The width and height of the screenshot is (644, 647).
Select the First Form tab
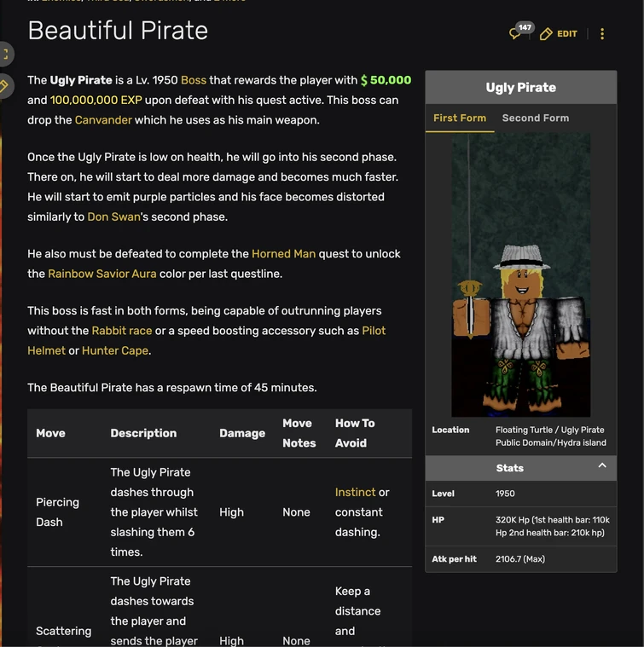459,118
